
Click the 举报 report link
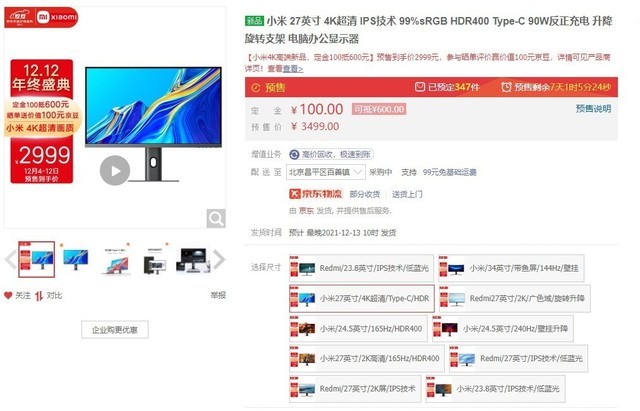pyautogui.click(x=218, y=295)
